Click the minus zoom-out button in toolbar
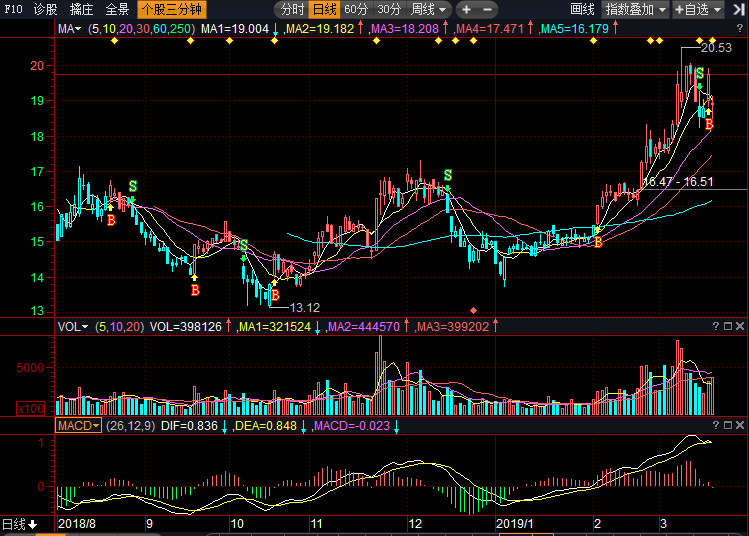Viewport: 749px width, 536px height. point(489,9)
